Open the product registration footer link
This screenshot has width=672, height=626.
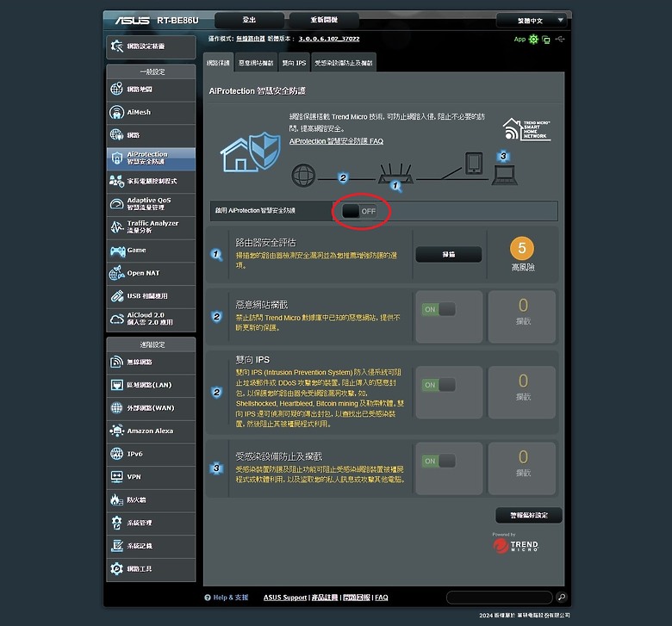coord(325,598)
